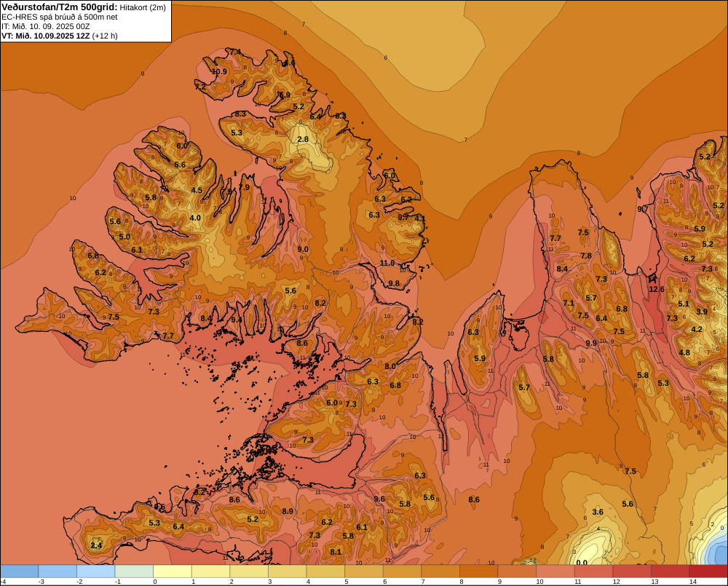
Task: Click the 3.6 temperature value on the map
Action: 598,512
